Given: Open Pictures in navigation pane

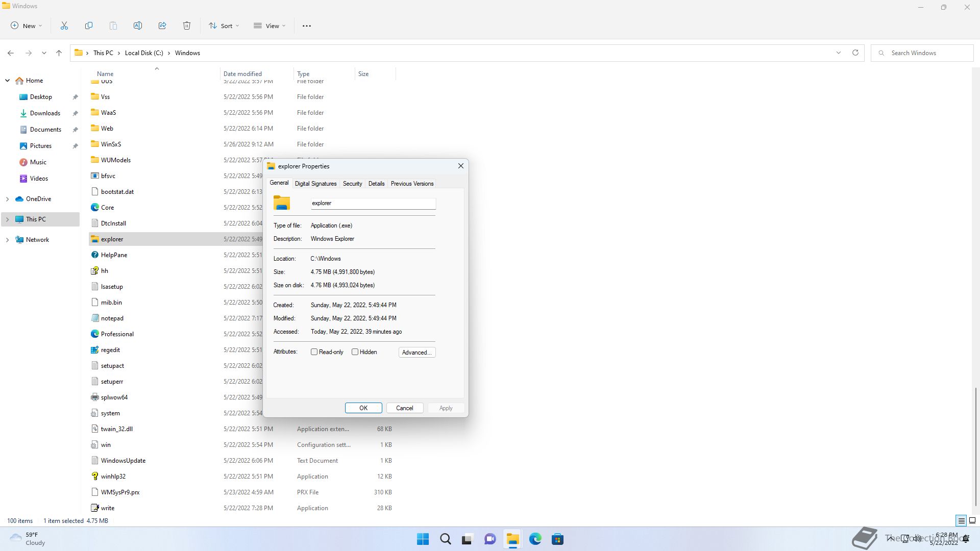Looking at the screenshot, I should point(41,146).
